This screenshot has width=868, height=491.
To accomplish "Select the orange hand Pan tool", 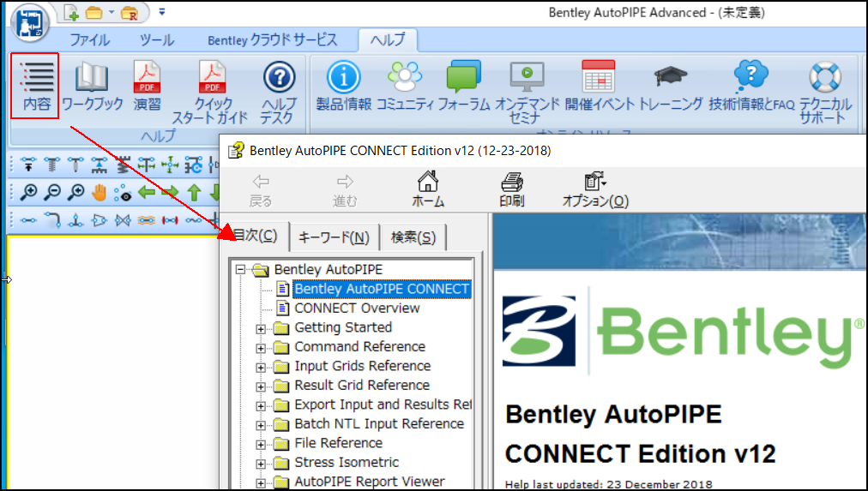I will tap(99, 193).
